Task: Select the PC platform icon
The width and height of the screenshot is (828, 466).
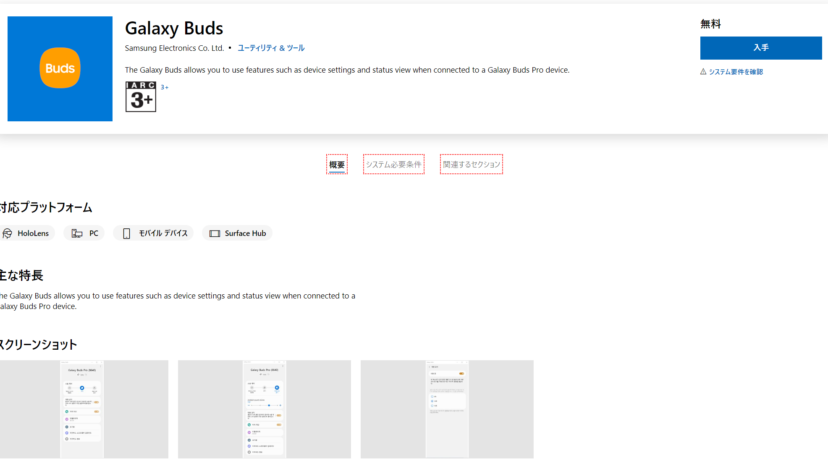Action: 77,233
